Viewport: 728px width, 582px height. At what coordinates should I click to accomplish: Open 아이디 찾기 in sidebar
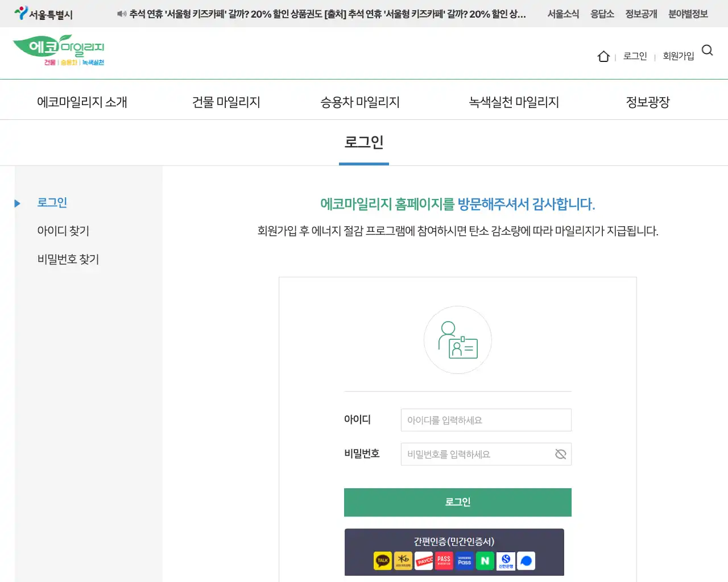(x=63, y=231)
